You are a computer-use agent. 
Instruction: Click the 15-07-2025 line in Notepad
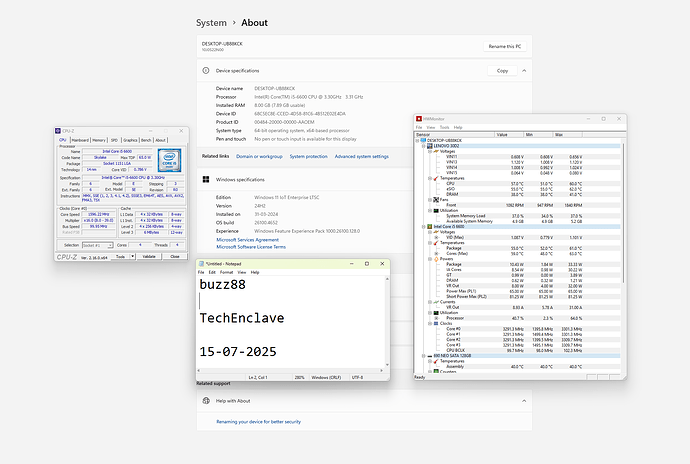pos(238,352)
